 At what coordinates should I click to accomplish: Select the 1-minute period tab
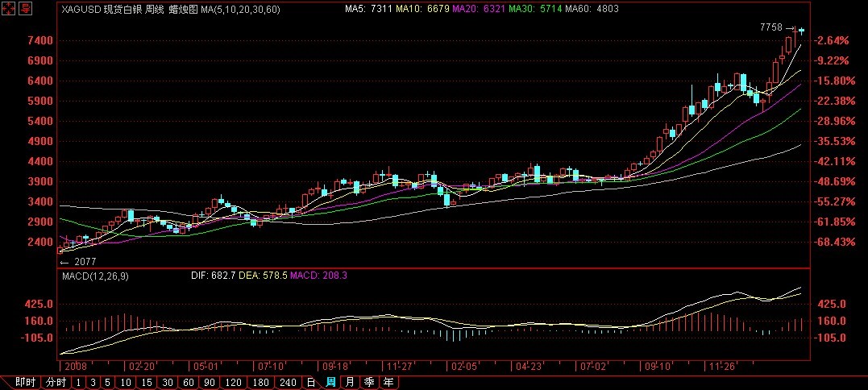click(78, 382)
